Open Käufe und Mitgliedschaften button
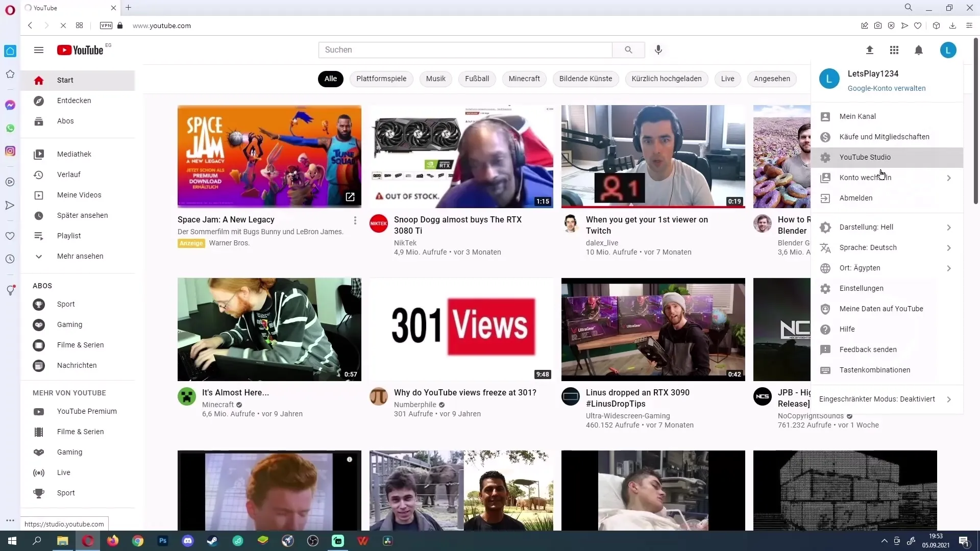This screenshot has width=980, height=551. [x=885, y=137]
